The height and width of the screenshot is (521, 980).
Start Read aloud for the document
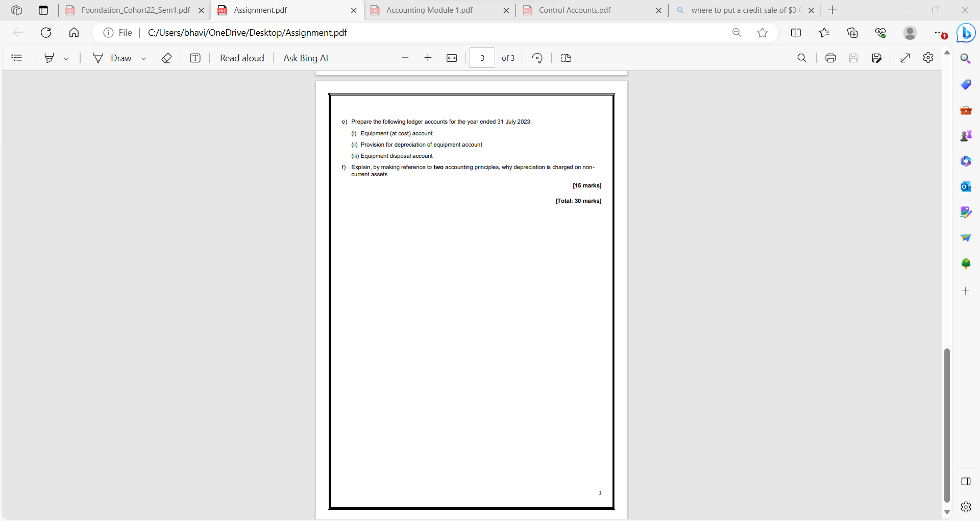click(241, 58)
